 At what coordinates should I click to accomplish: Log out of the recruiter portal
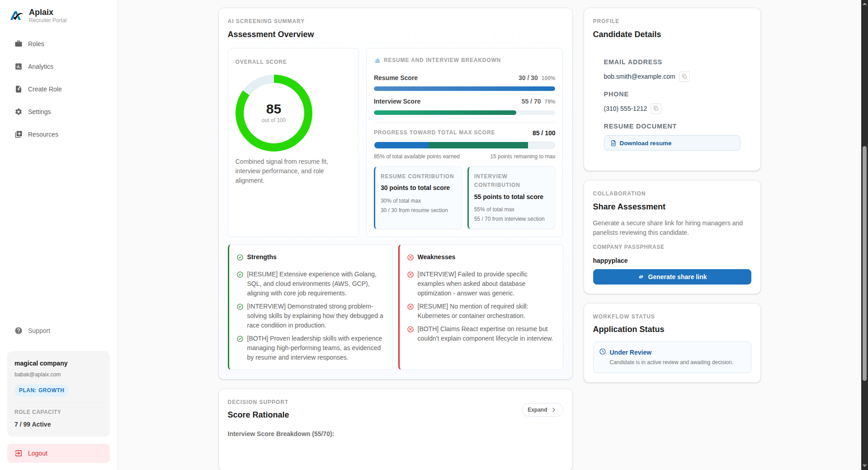click(x=58, y=453)
